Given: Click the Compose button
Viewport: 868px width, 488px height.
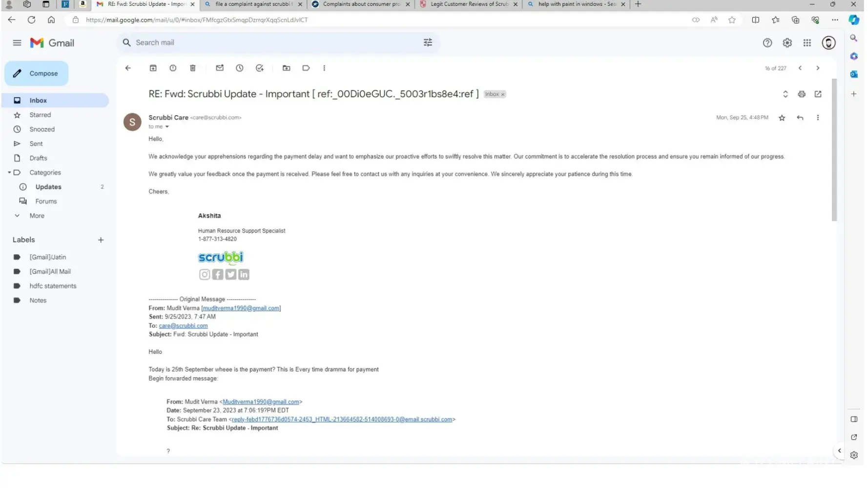Looking at the screenshot, I should click(x=37, y=74).
